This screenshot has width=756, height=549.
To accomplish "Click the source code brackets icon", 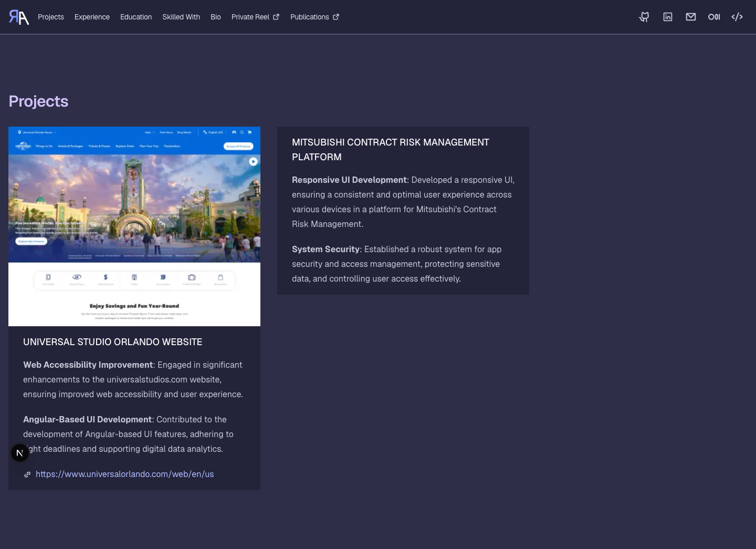I will coord(737,17).
